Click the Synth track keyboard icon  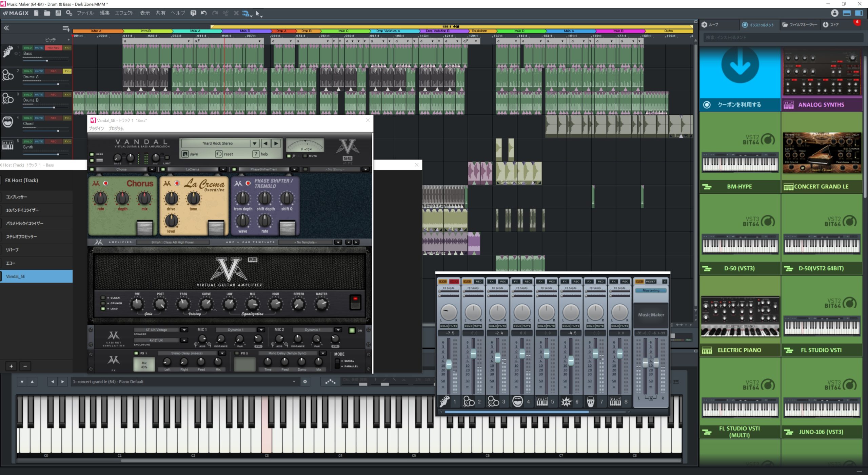(x=8, y=145)
